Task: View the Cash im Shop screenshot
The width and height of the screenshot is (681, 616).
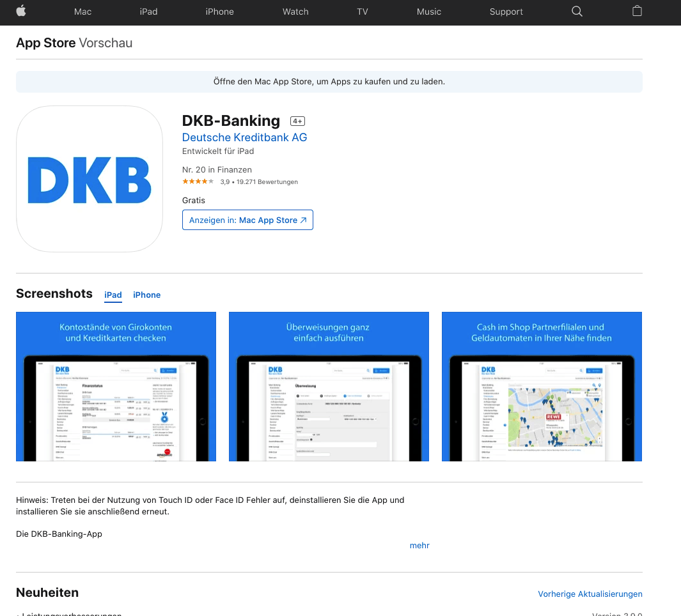Action: click(x=542, y=387)
